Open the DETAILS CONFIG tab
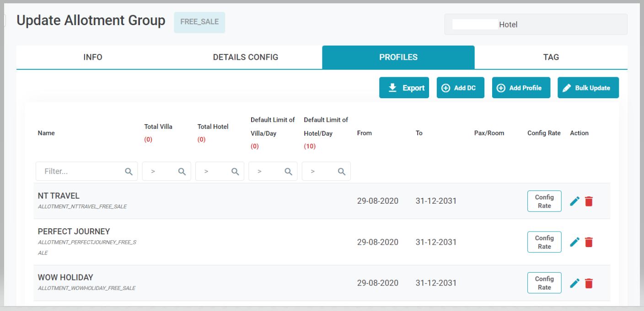The height and width of the screenshot is (311, 644). [x=246, y=58]
